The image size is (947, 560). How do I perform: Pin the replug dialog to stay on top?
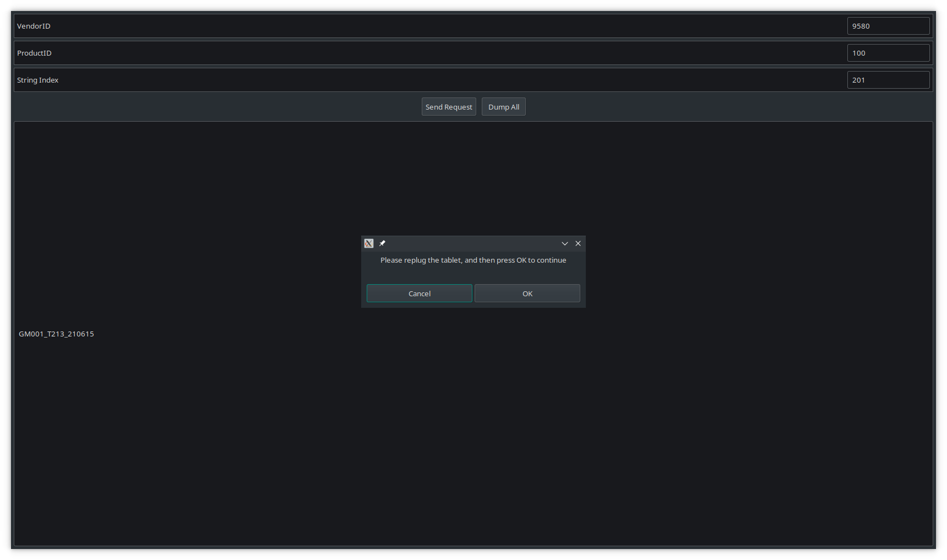(382, 243)
